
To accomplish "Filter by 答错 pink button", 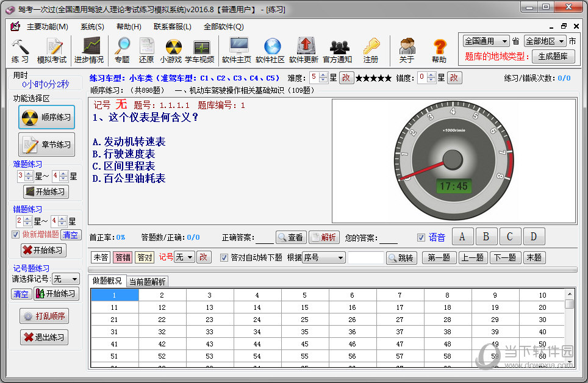I will (123, 257).
